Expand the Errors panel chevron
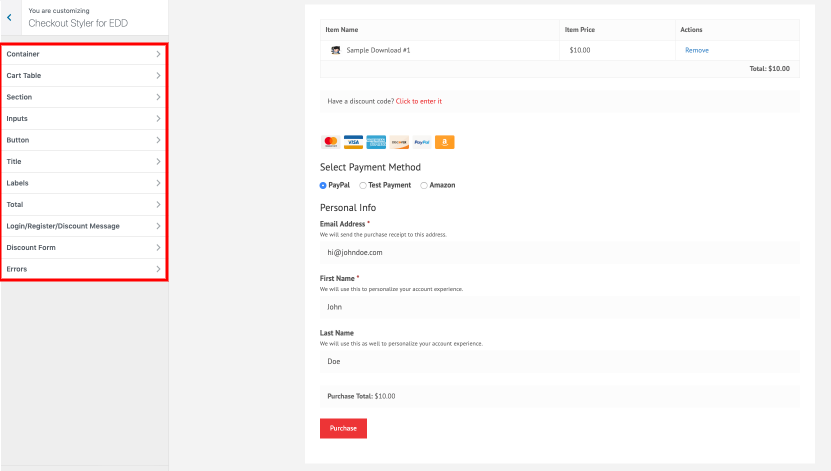This screenshot has width=831, height=471. click(x=158, y=269)
